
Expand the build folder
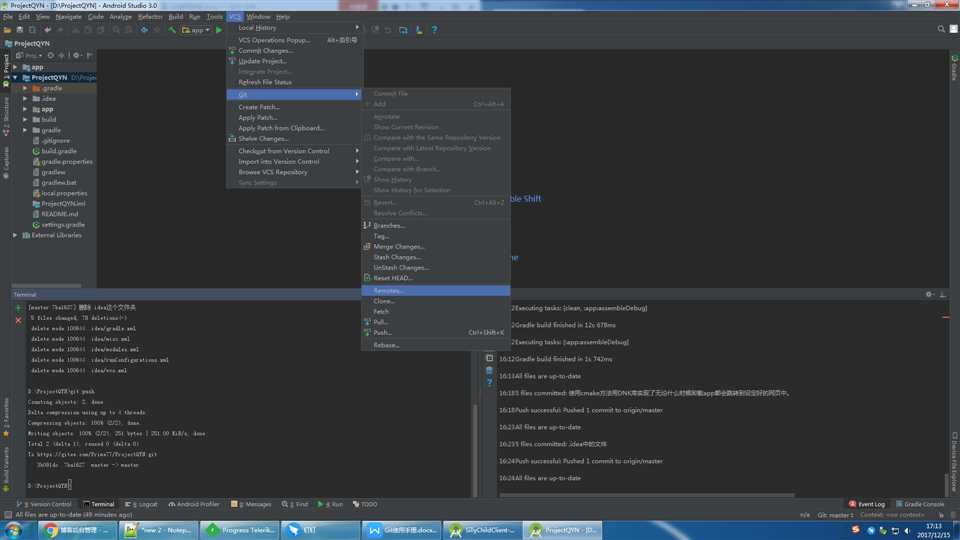(25, 119)
